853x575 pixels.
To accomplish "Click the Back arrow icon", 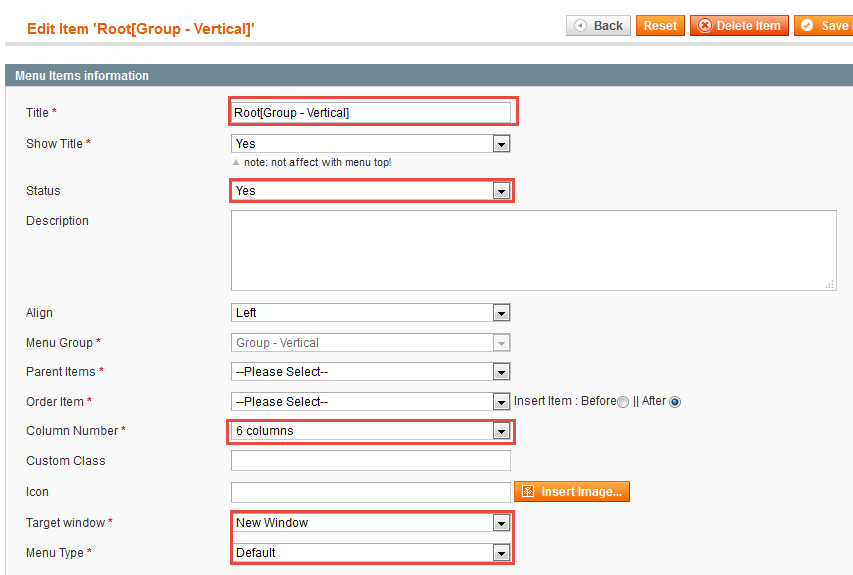I will pyautogui.click(x=580, y=26).
